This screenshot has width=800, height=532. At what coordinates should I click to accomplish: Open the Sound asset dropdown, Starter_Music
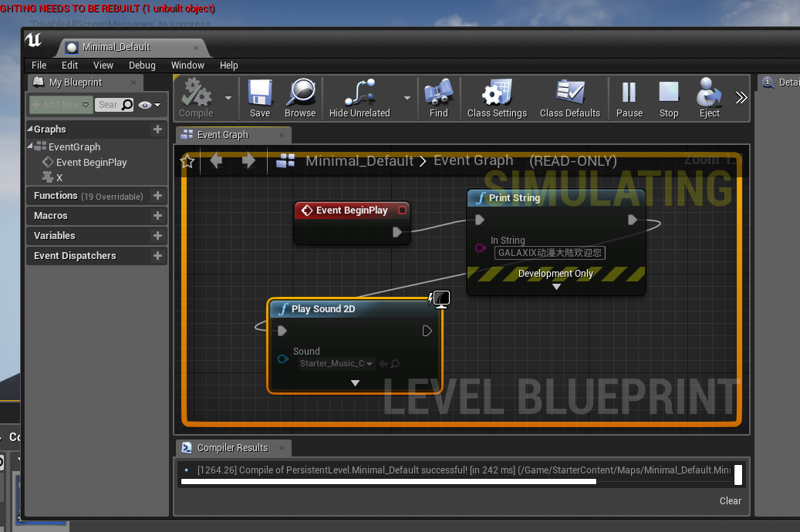(x=337, y=364)
